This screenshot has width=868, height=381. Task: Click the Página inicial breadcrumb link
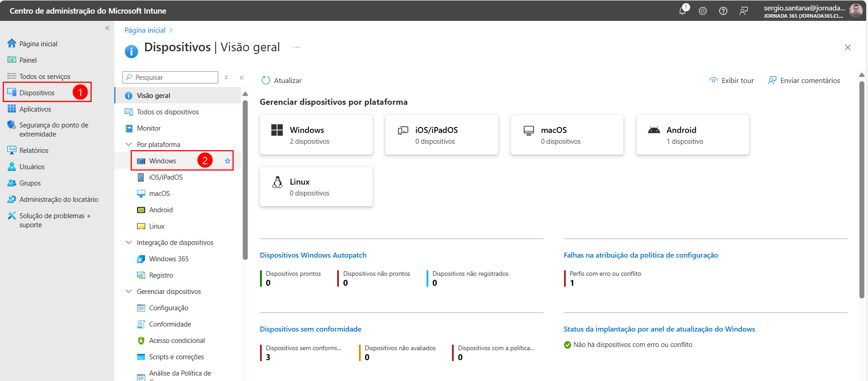coord(145,30)
